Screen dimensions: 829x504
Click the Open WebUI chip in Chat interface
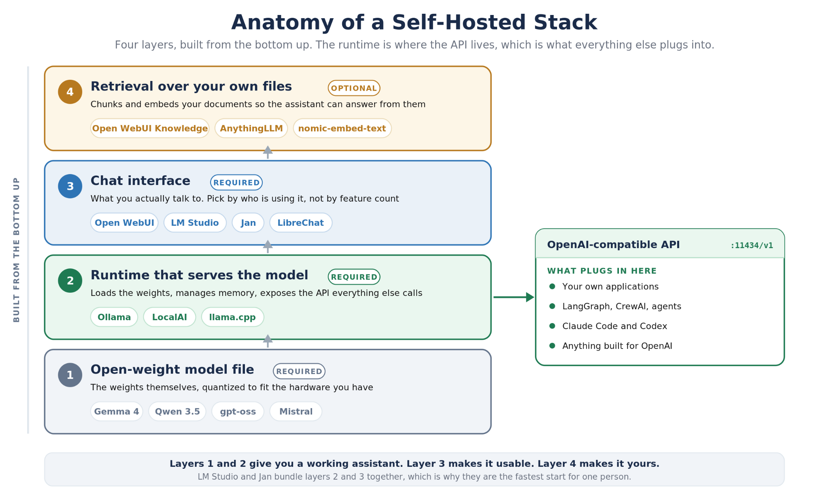124,223
